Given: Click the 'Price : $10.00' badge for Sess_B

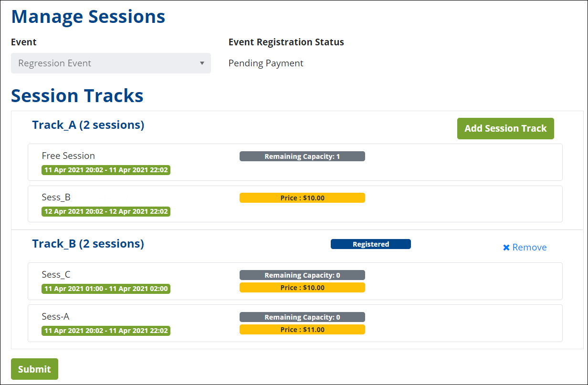Looking at the screenshot, I should point(302,198).
